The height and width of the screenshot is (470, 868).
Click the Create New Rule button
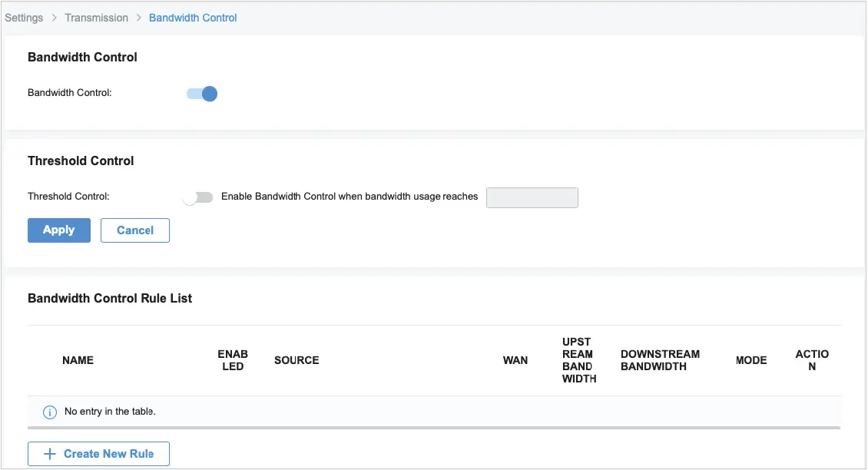98,453
